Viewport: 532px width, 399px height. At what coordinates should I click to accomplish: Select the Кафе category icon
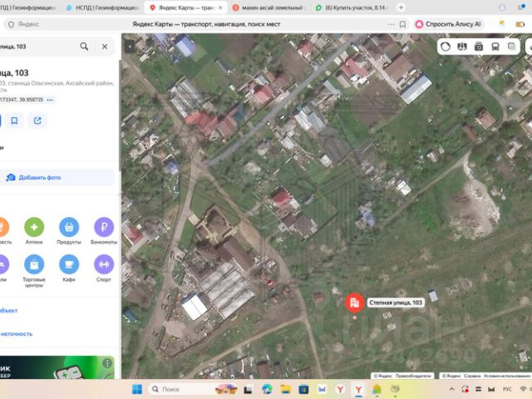pos(69,264)
